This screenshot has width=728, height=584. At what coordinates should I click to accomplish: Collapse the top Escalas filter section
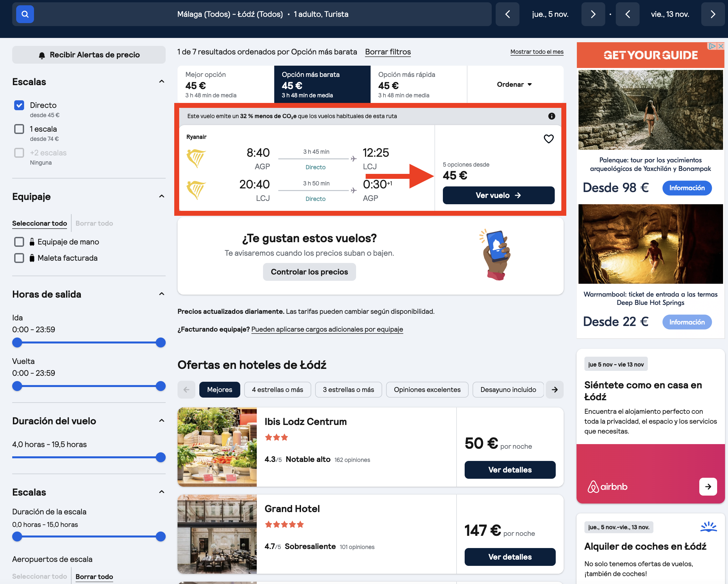pos(162,82)
